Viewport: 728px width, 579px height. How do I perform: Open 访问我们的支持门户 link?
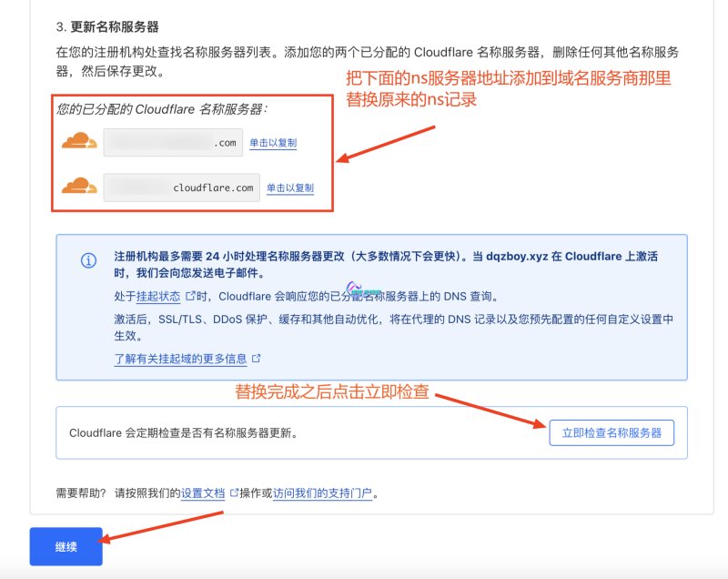point(323,493)
